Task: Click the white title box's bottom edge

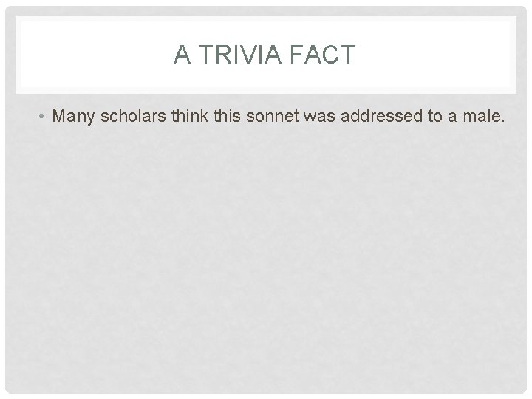Action: coord(266,93)
